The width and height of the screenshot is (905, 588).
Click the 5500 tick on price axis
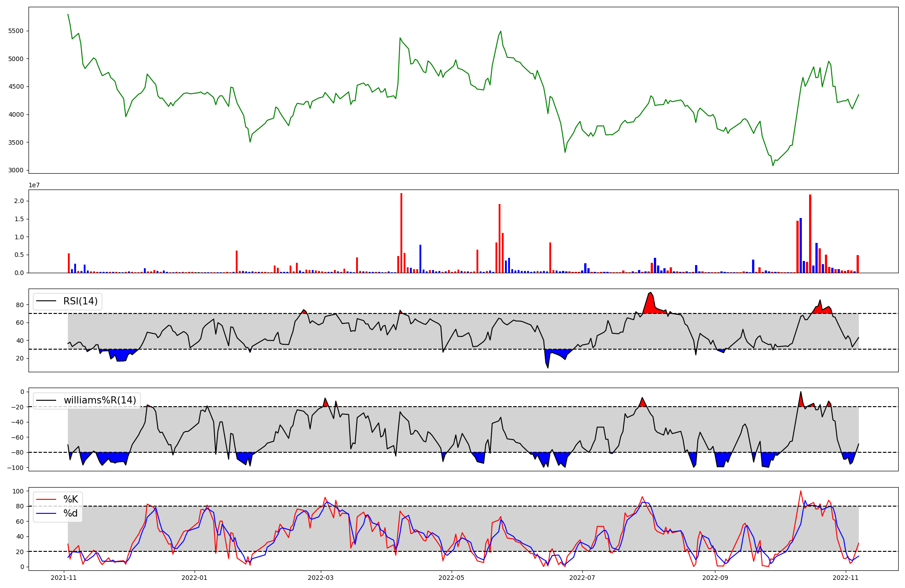16,31
